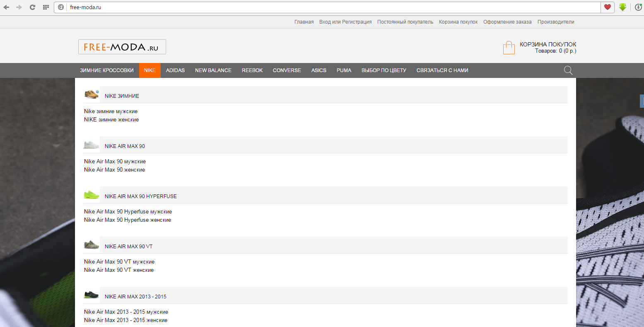
Task: Open the NIKE AIR MAX 2013 - 2015 heading
Action: click(x=135, y=297)
